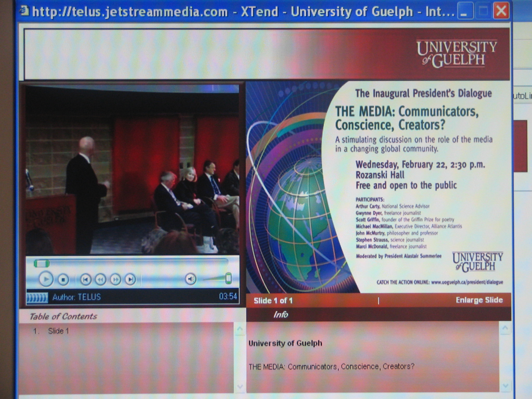
Task: Open the Info tab
Action: (281, 315)
